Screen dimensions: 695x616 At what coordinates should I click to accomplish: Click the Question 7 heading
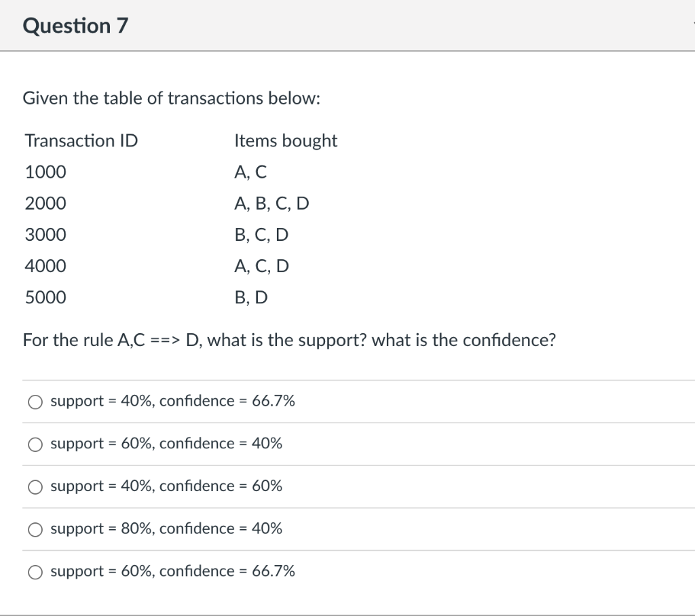[75, 25]
